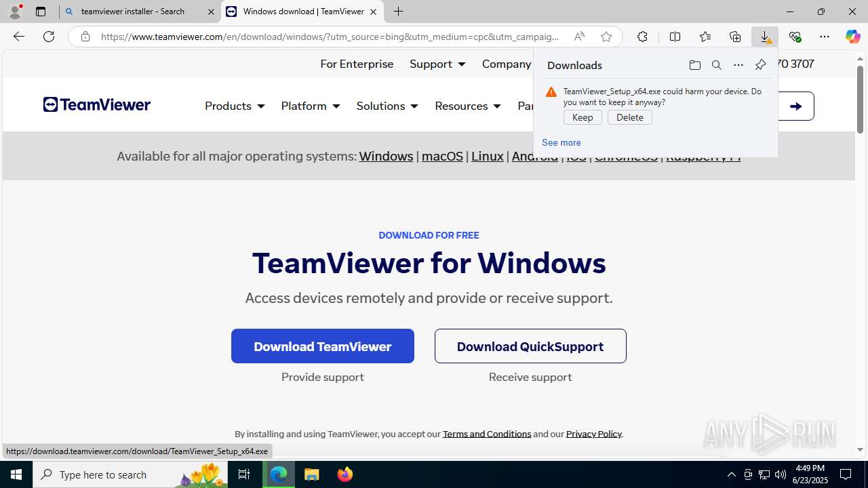Screen dimensions: 868x488
Task: Close the Windows download TeamViewer tab
Action: [373, 12]
